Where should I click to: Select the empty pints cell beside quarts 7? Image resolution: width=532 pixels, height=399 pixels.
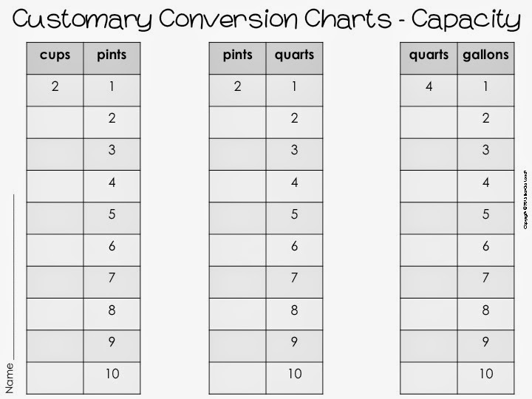tap(237, 282)
